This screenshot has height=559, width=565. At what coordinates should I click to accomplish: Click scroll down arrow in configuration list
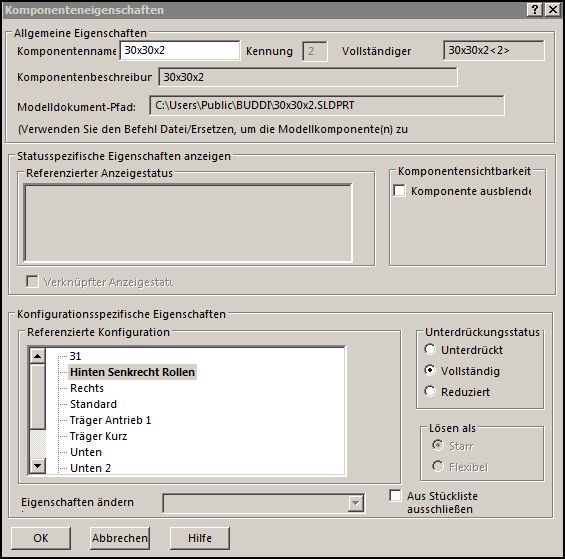pyautogui.click(x=37, y=465)
